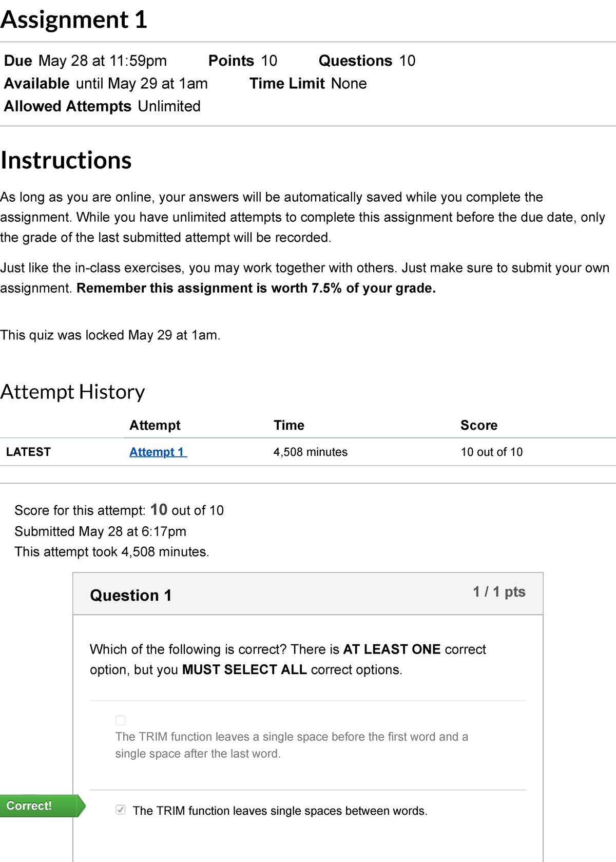Click the Time column header
616x862 pixels.
point(289,425)
